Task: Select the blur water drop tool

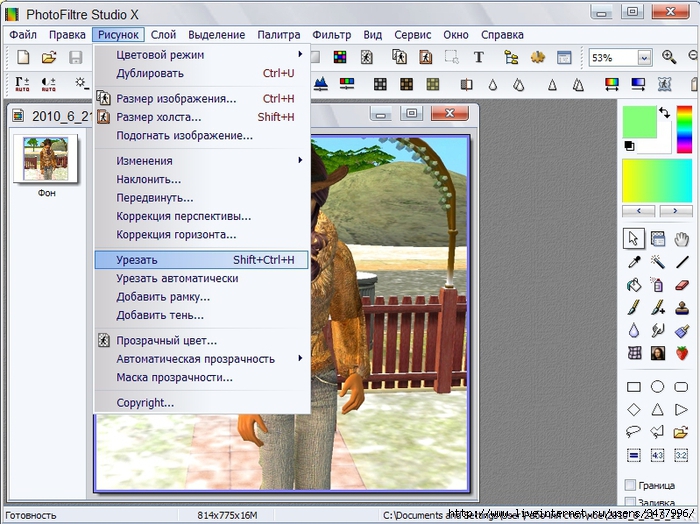Action: tap(633, 330)
